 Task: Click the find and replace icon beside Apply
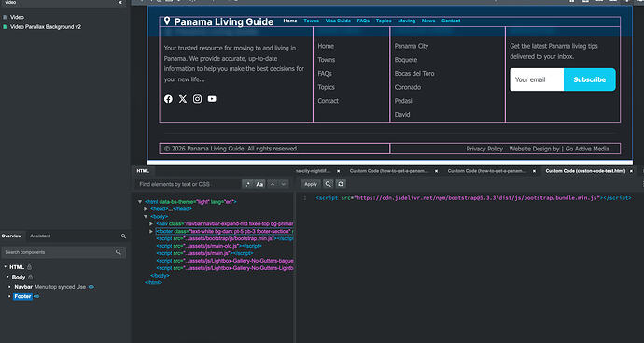(341, 184)
